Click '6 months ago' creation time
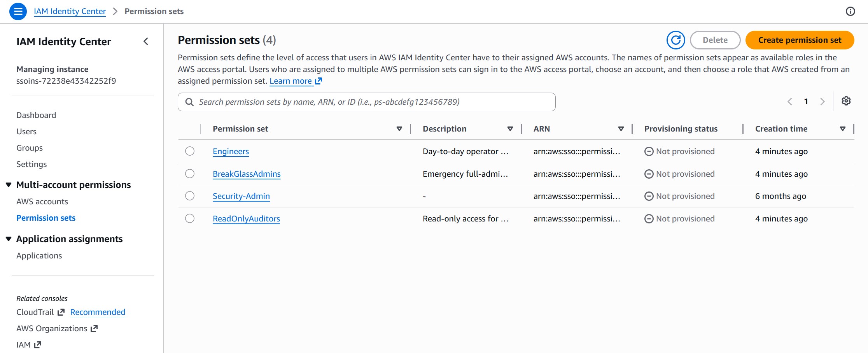Image resolution: width=868 pixels, height=353 pixels. click(x=780, y=196)
